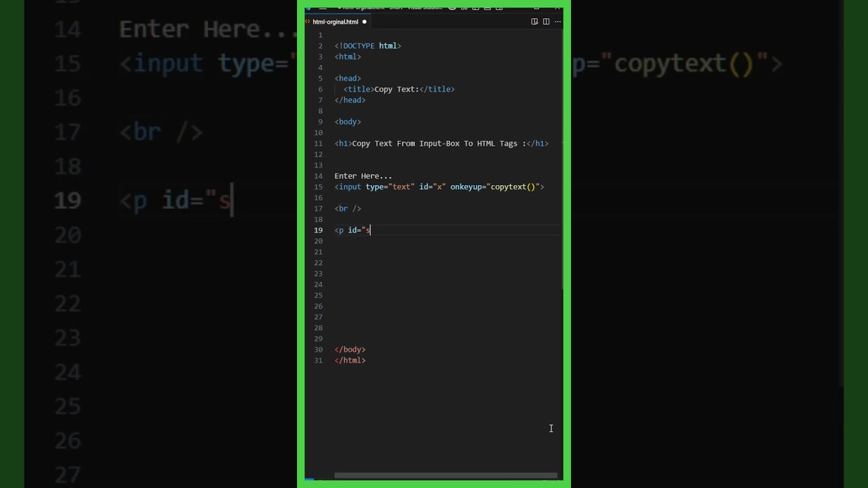The image size is (868, 488).
Task: Click the closing </head> tag on line 7
Action: tap(350, 100)
